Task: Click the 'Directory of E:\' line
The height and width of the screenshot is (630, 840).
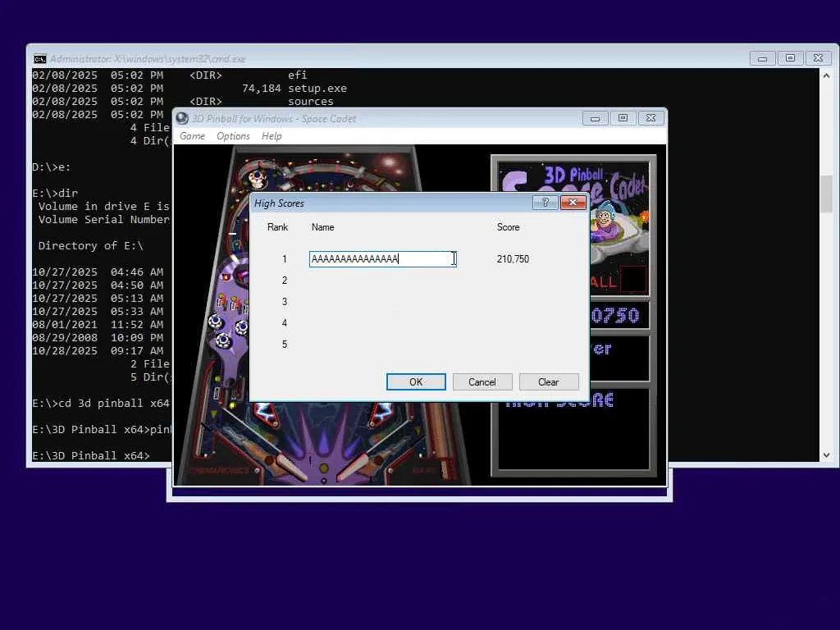Action: point(90,246)
